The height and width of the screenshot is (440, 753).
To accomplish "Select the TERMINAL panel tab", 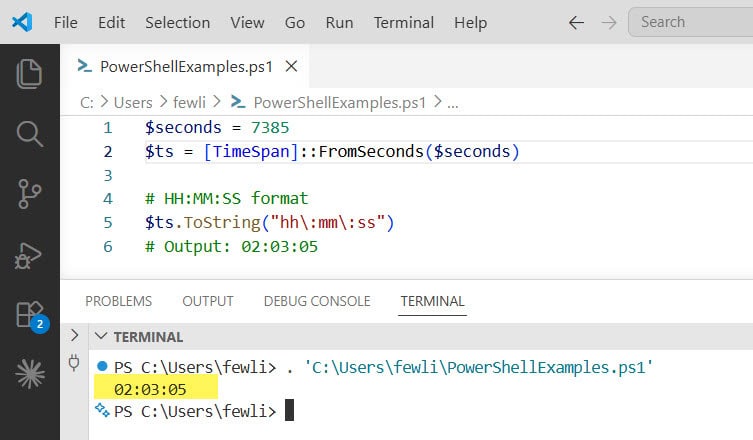I will click(432, 301).
